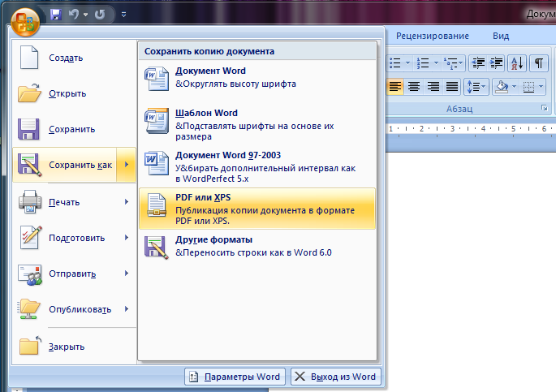The image size is (556, 392).
Task: Click the multilevel list icon
Action: coord(453,63)
